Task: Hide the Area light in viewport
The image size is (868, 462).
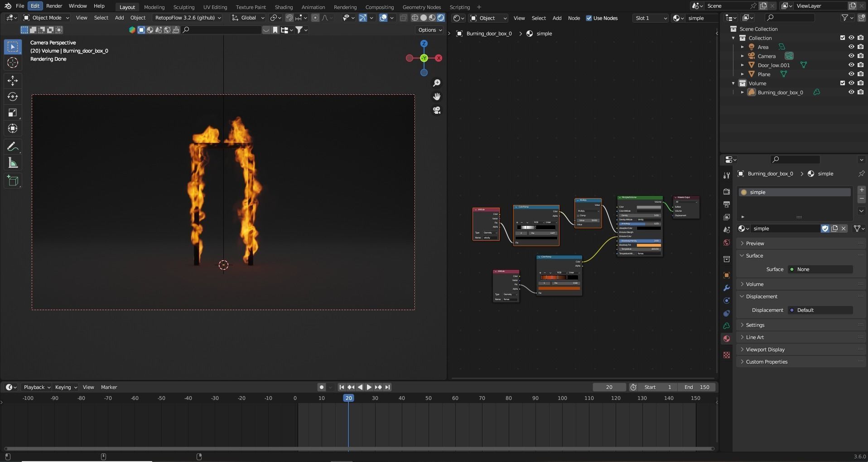Action: pos(851,47)
